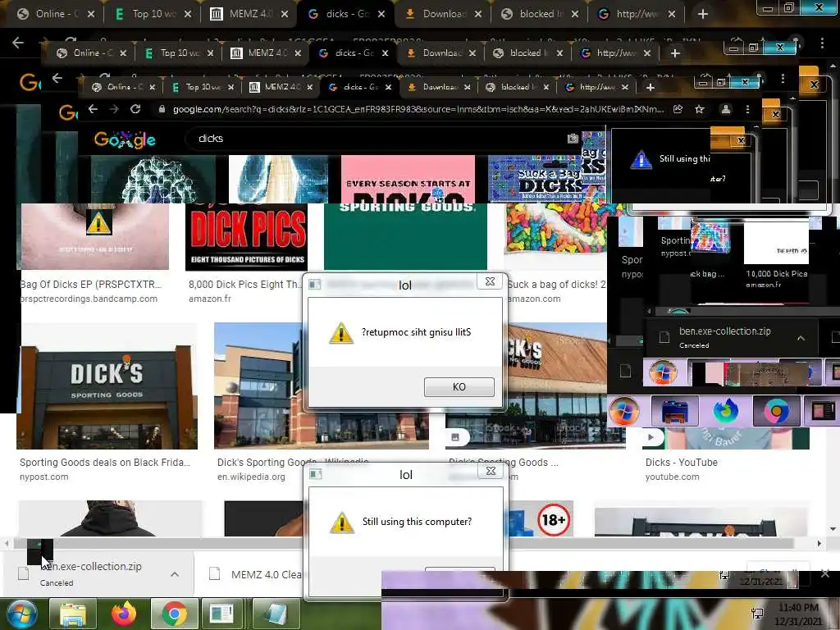Click the google.com address bar URL
The height and width of the screenshot is (630, 840).
click(418, 109)
